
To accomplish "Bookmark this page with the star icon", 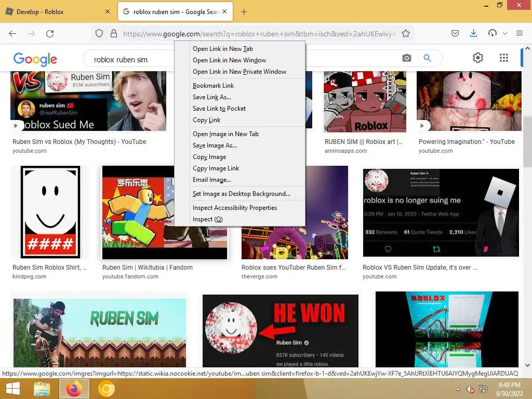I will point(405,33).
